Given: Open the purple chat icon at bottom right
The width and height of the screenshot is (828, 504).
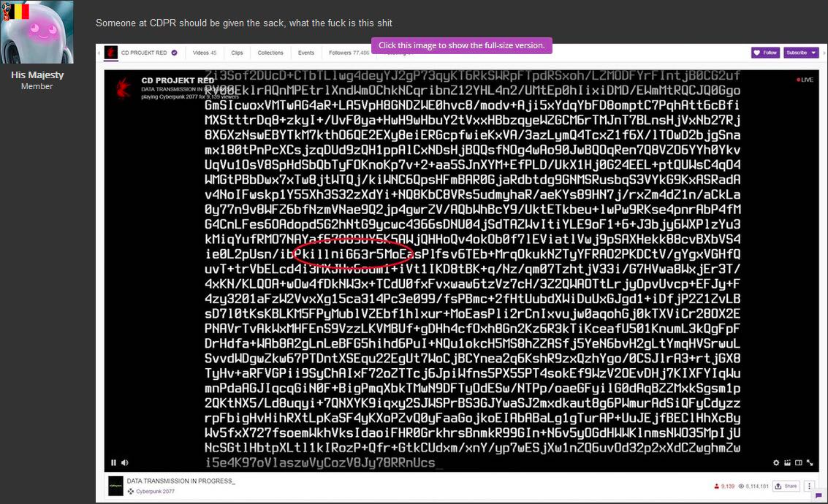Looking at the screenshot, I should (x=818, y=497).
